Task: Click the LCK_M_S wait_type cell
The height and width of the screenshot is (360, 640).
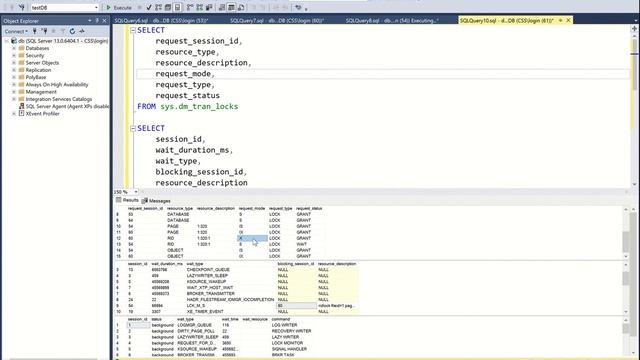Action: point(196,306)
